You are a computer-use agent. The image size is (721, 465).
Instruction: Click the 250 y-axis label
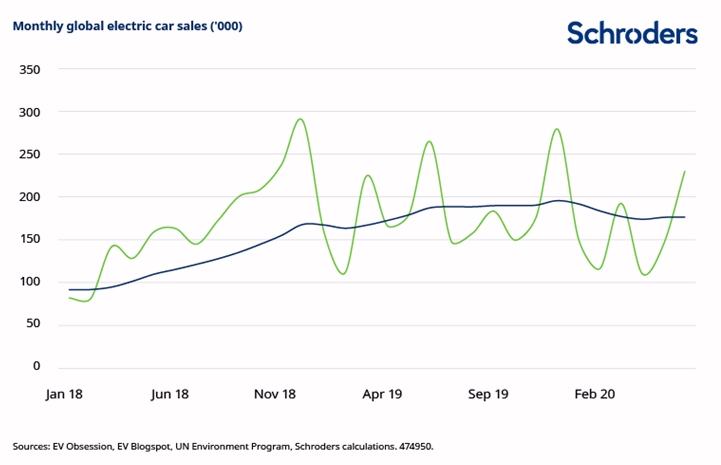pos(29,155)
